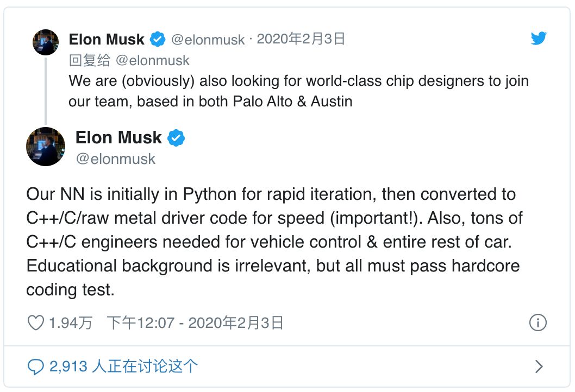
Task: Open the tweet info circle icon
Action: [537, 323]
